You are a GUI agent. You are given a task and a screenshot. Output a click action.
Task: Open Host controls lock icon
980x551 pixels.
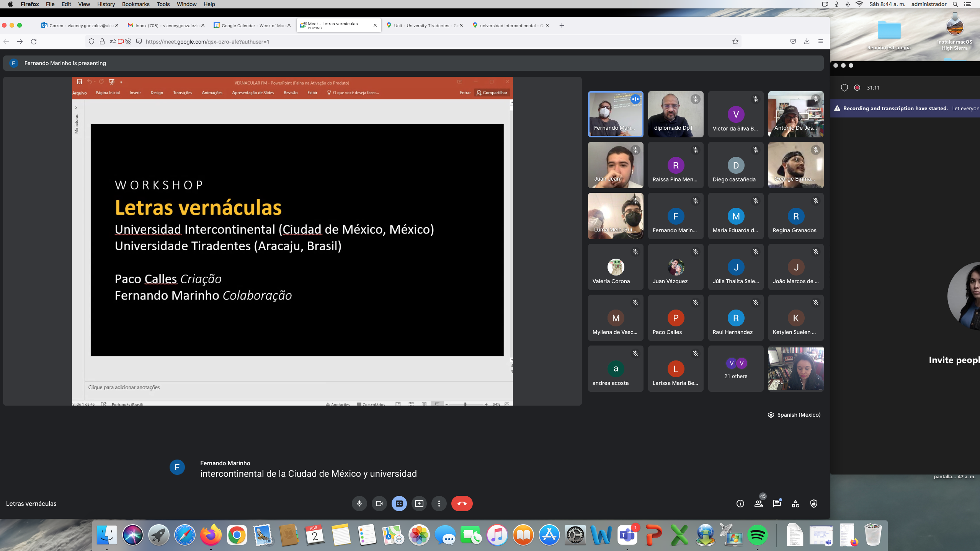click(814, 504)
